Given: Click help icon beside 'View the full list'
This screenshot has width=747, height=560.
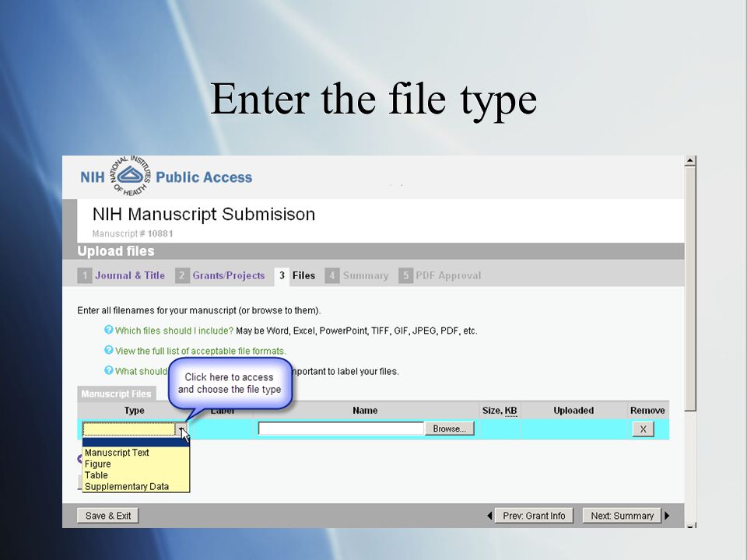Looking at the screenshot, I should [109, 350].
